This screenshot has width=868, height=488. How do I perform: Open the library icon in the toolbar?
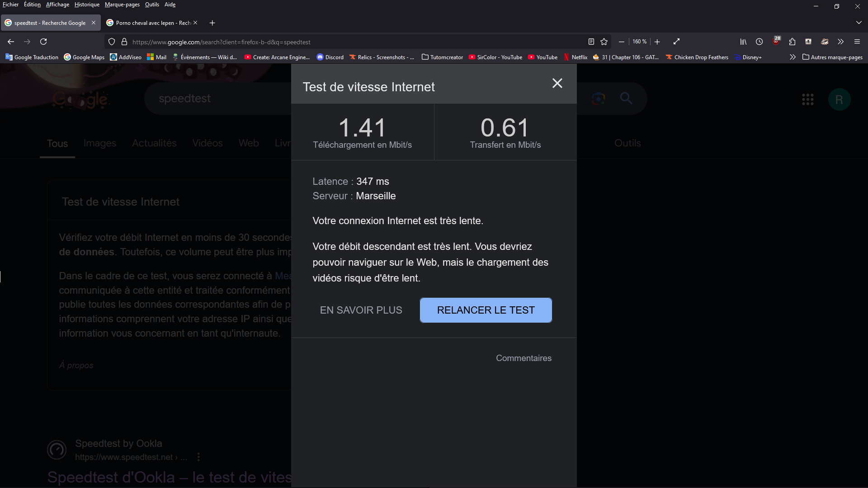coord(743,42)
